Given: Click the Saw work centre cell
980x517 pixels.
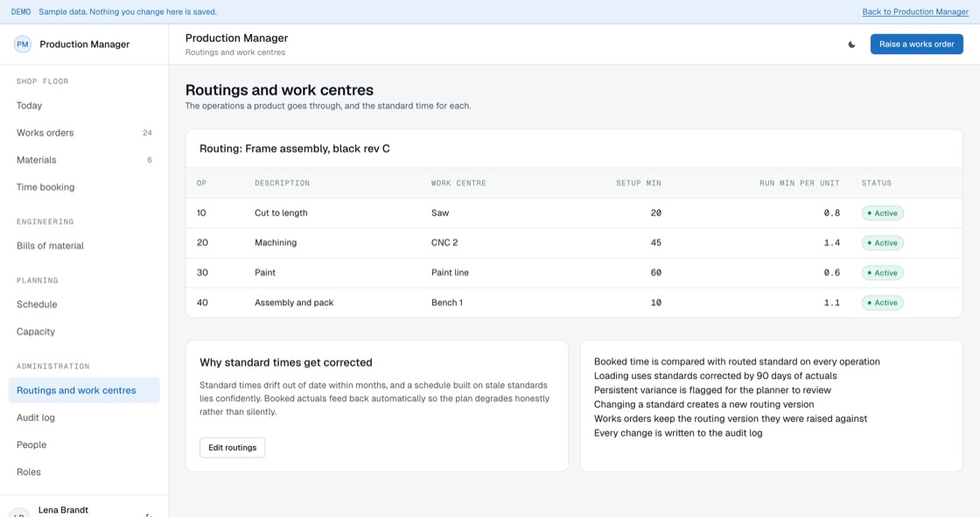Looking at the screenshot, I should point(440,213).
